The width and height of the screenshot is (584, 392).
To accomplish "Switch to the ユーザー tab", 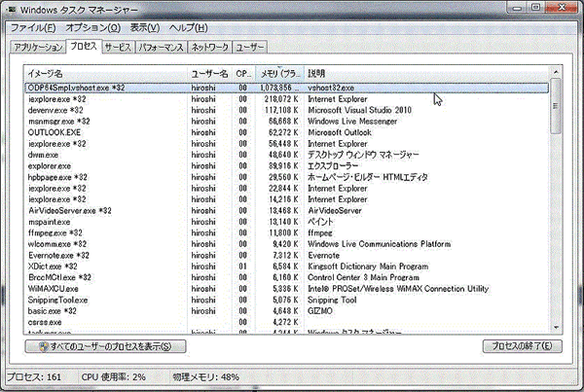I will (250, 48).
